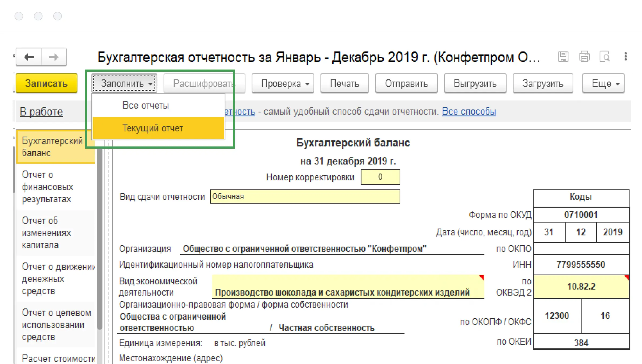Expand the Еще menu
The width and height of the screenshot is (642, 364).
tap(603, 84)
